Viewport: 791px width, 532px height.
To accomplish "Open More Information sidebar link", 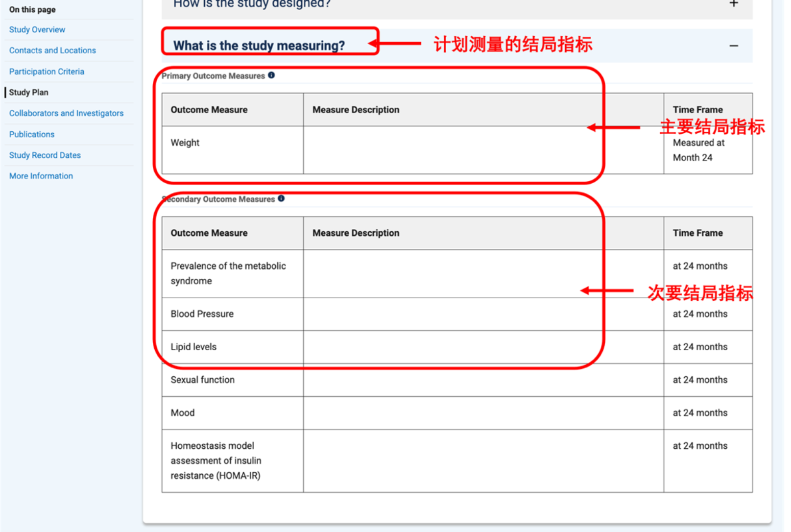I will [41, 176].
